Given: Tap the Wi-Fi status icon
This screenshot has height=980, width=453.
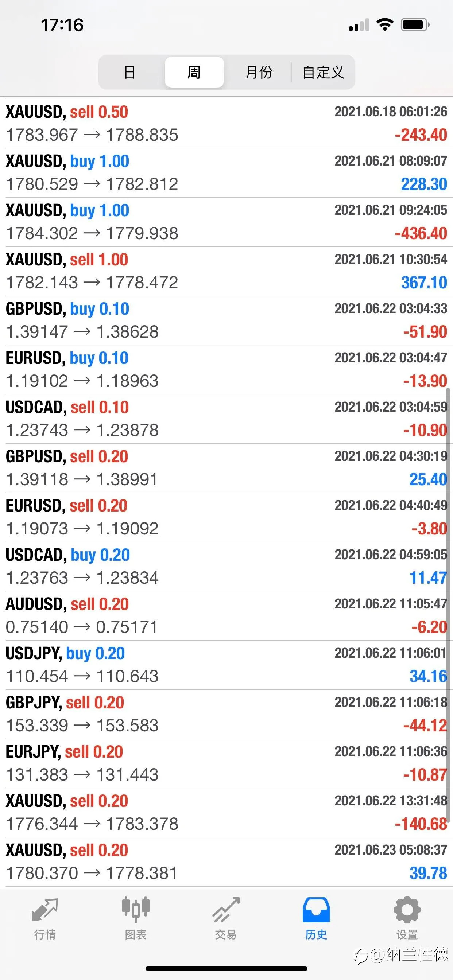Looking at the screenshot, I should click(384, 25).
